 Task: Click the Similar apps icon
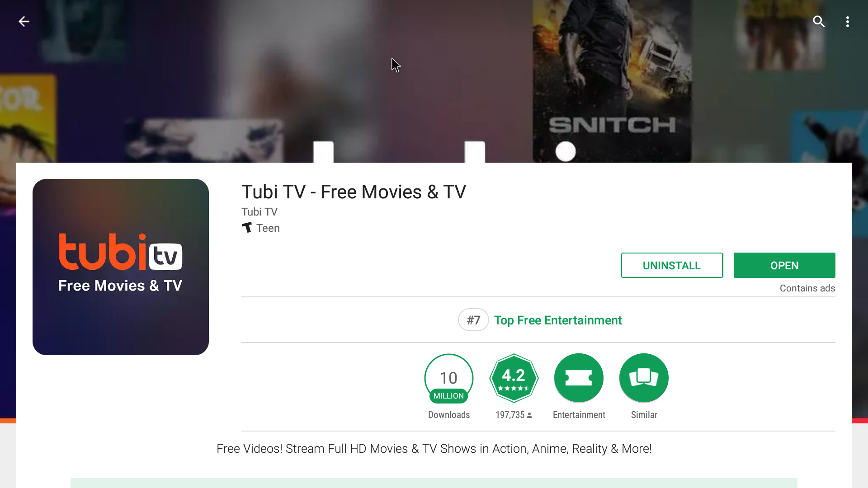pos(644,377)
